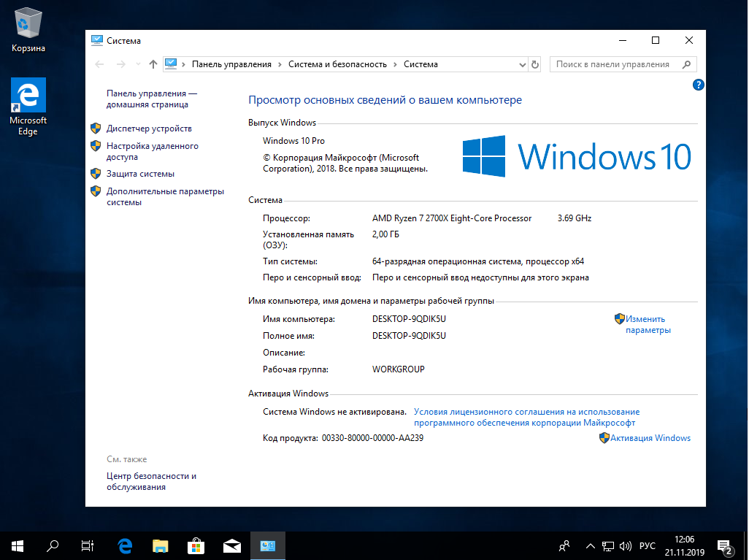The height and width of the screenshot is (560, 749).
Task: Maximize the Система window
Action: pyautogui.click(x=656, y=41)
